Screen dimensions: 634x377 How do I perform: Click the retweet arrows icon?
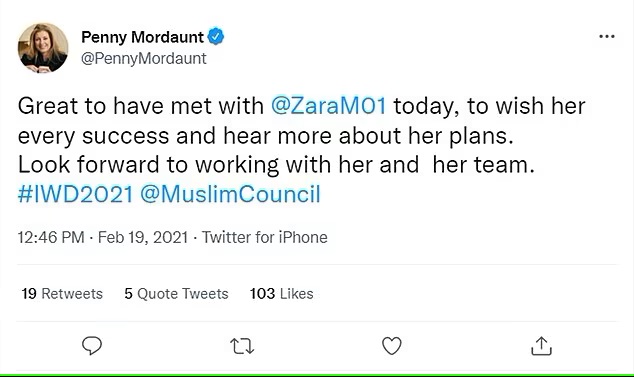tap(242, 346)
